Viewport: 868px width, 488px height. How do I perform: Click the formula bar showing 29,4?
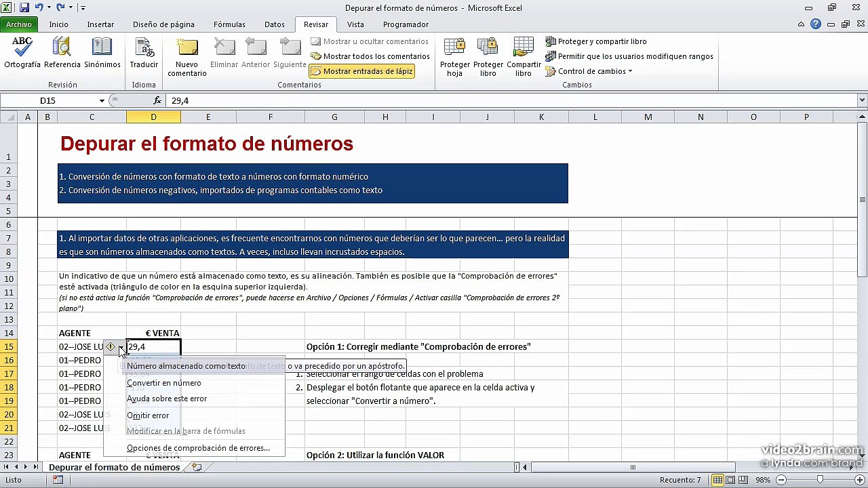[x=512, y=100]
